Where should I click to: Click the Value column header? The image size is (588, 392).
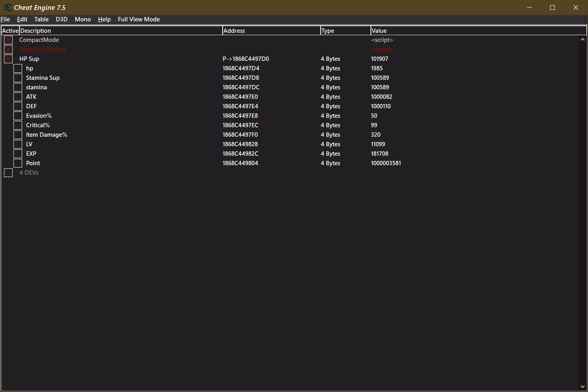478,31
